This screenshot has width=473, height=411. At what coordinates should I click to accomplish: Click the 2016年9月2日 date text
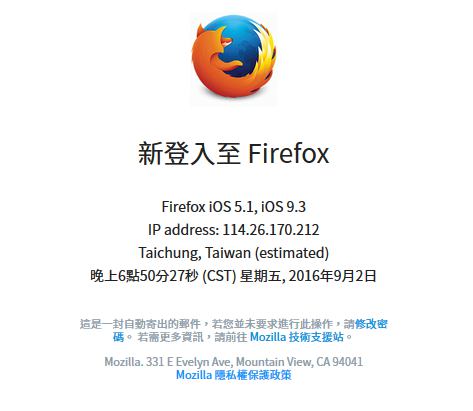point(333,276)
